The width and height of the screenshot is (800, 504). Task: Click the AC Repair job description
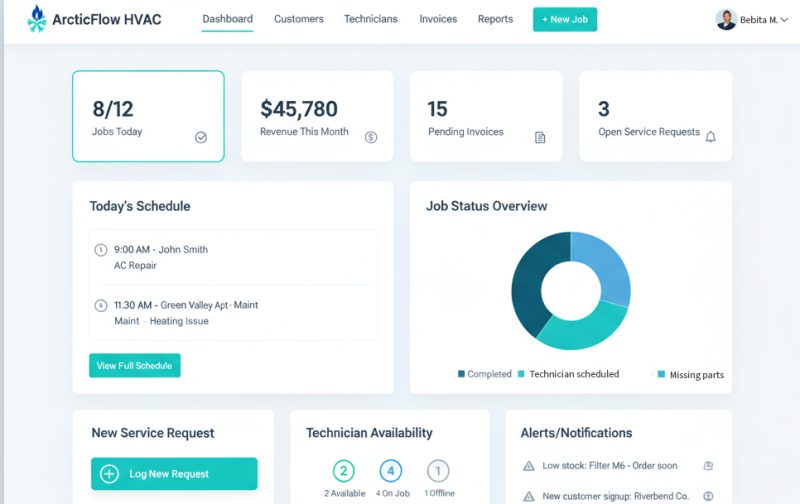coord(135,265)
